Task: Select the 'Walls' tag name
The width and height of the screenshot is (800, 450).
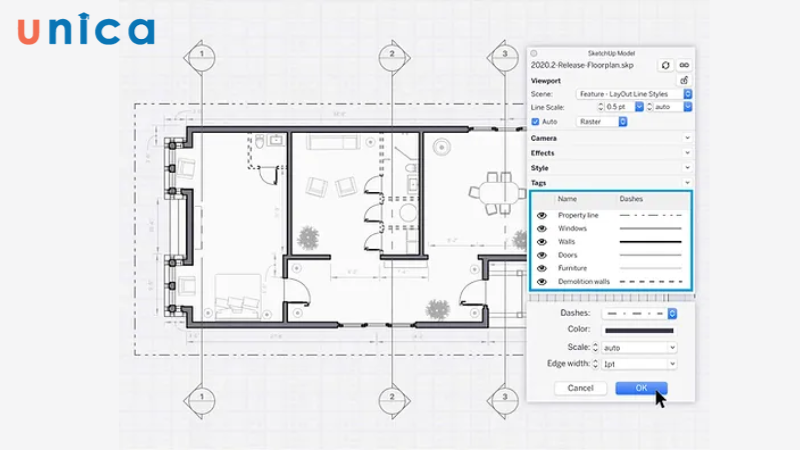Action: click(566, 242)
